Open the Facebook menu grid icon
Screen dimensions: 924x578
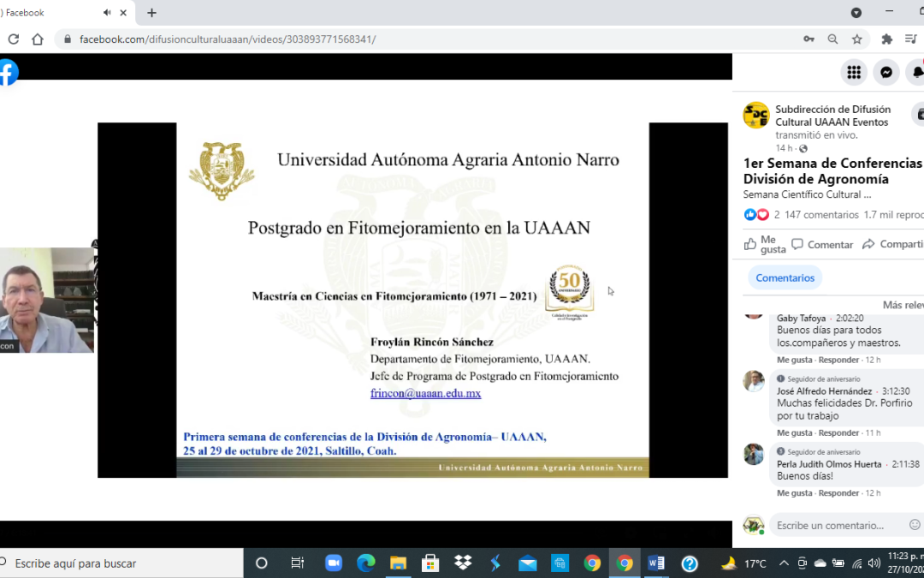(x=853, y=73)
